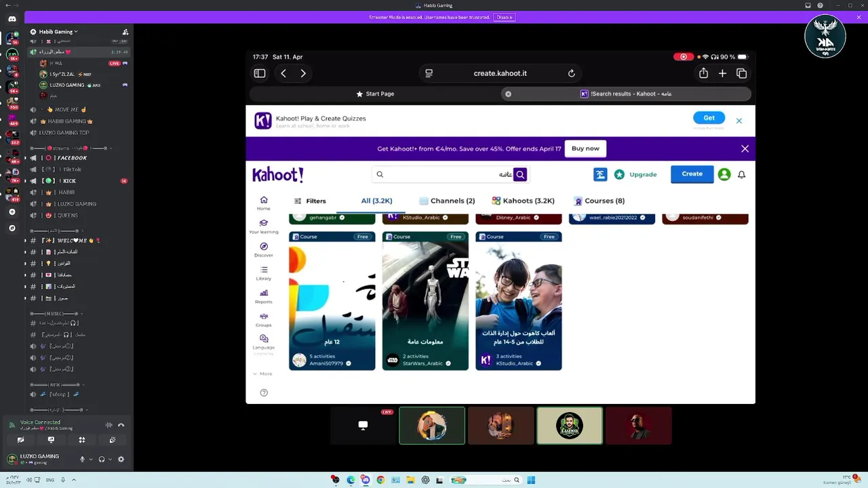Select the Channels (2) tab
Image resolution: width=868 pixels, height=488 pixels.
pos(447,201)
